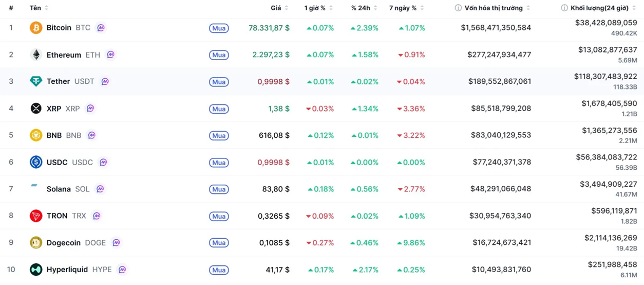Click the Dogecoin coin logo
The width and height of the screenshot is (644, 285).
pos(36,243)
